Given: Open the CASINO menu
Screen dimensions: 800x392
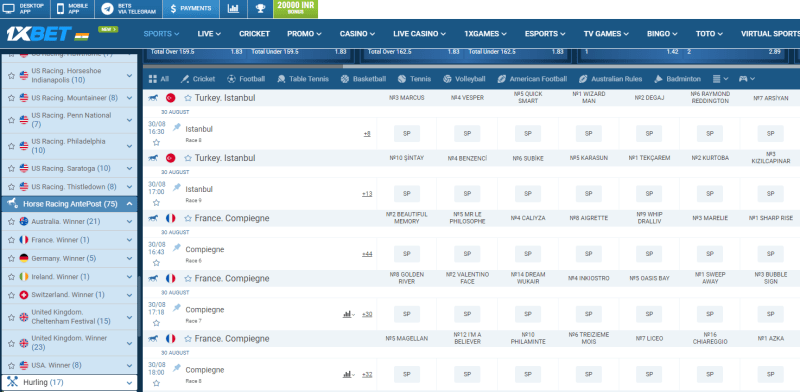Looking at the screenshot, I should [x=357, y=34].
